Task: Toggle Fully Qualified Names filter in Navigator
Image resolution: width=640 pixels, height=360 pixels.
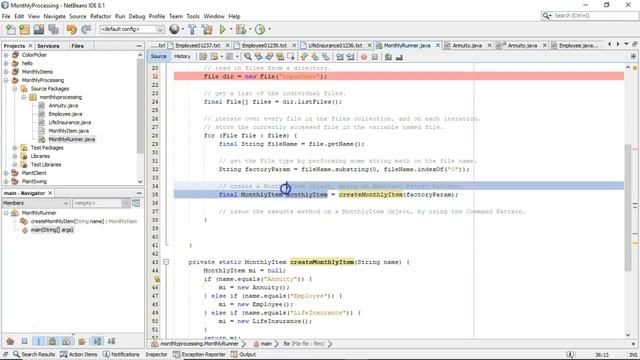Action: point(81,341)
